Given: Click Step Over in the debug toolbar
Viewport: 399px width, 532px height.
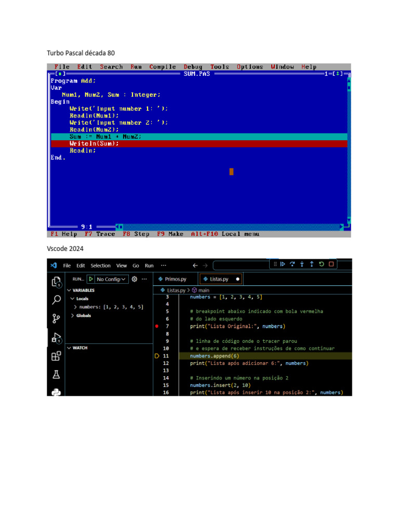Looking at the screenshot, I should [292, 264].
